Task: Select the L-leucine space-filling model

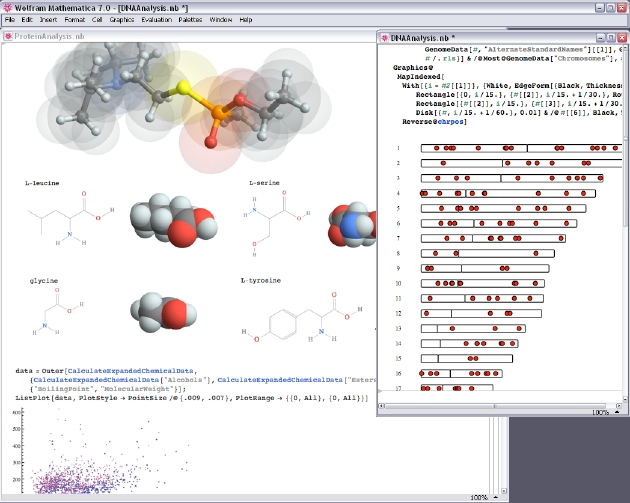Action: coord(173,220)
